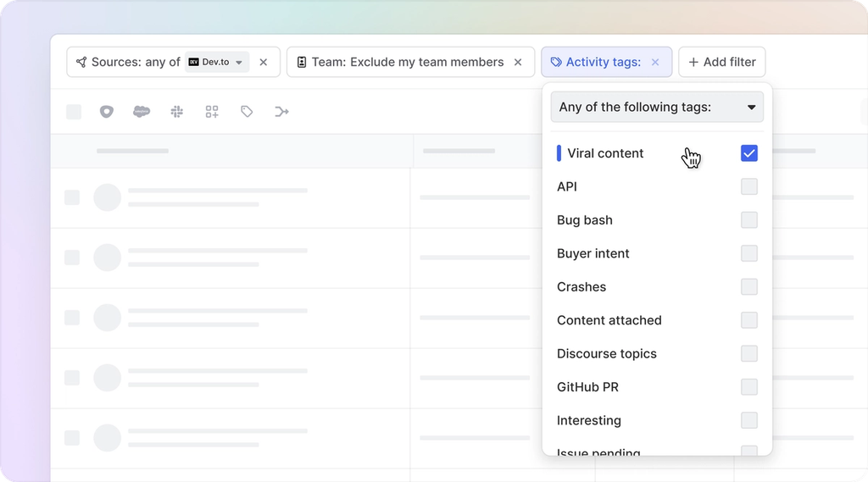Viewport: 868px width, 482px height.
Task: Remove the Sources filter
Action: click(x=264, y=62)
